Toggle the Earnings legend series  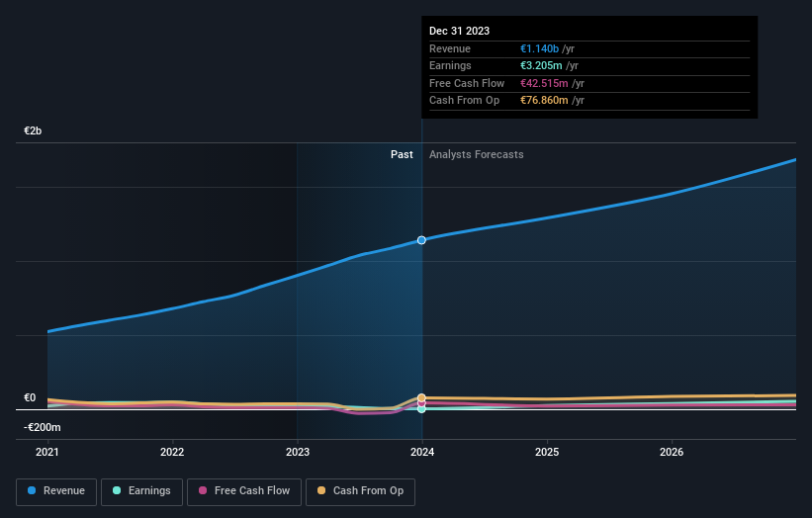click(141, 491)
